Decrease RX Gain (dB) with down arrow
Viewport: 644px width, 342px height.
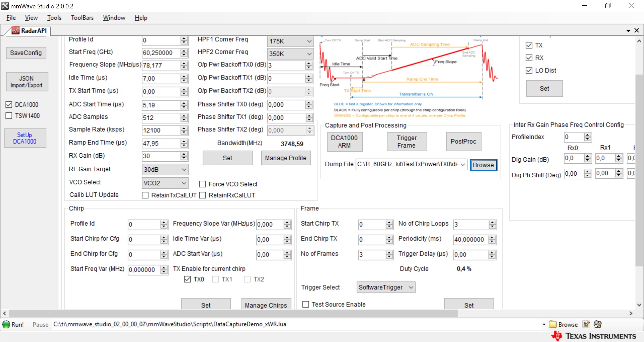coord(184,158)
